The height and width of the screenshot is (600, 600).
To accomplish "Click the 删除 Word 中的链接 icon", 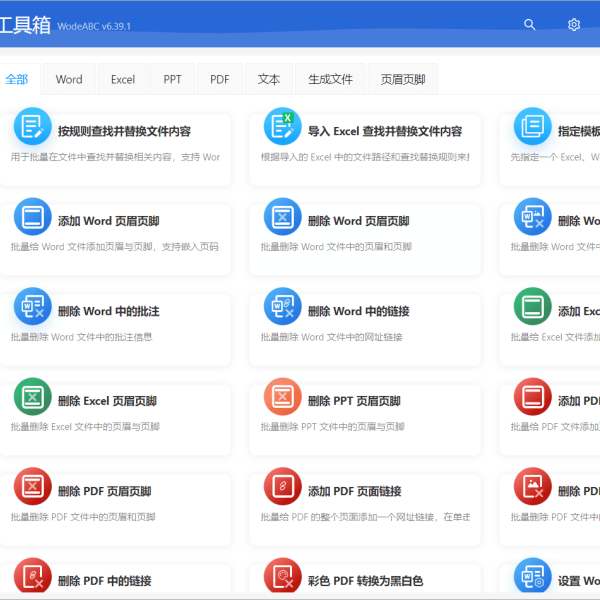I will coord(282,307).
